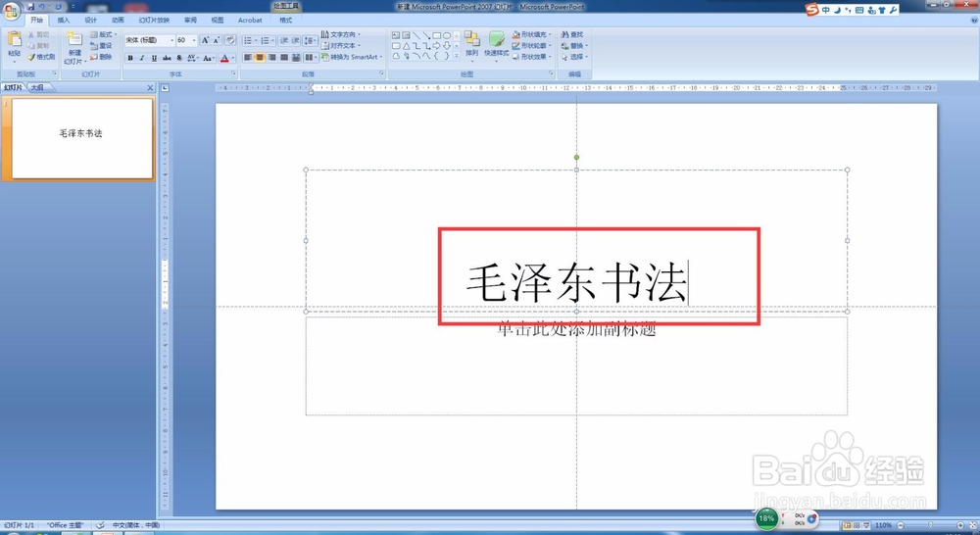Screen dimensions: 980x535
Task: Clear all formatting icon
Action: coord(230,40)
